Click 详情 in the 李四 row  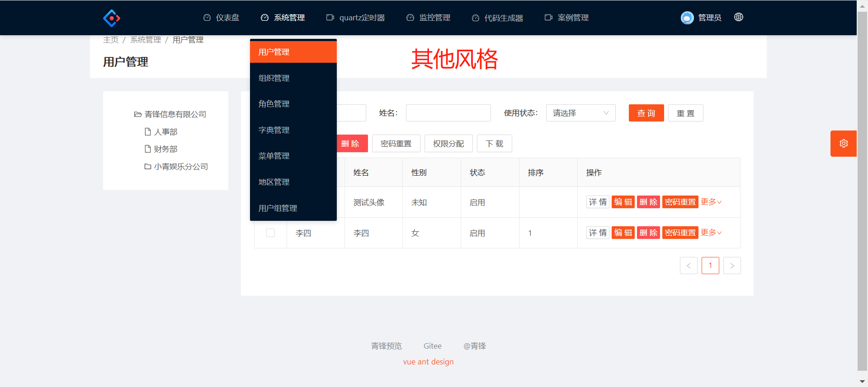tap(598, 233)
